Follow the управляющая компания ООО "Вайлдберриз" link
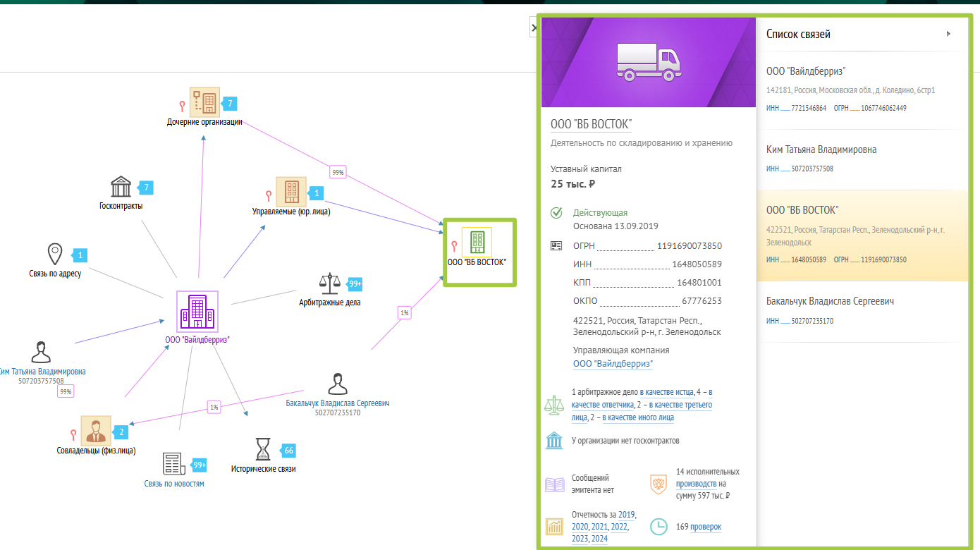This screenshot has height=550, width=980. pyautogui.click(x=613, y=364)
